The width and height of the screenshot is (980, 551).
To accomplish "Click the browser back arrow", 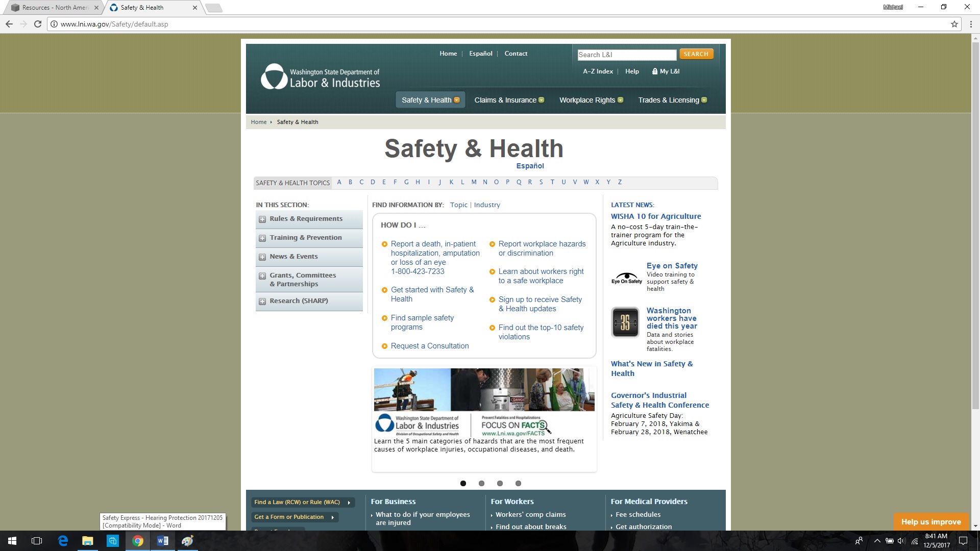I will coord(9,24).
